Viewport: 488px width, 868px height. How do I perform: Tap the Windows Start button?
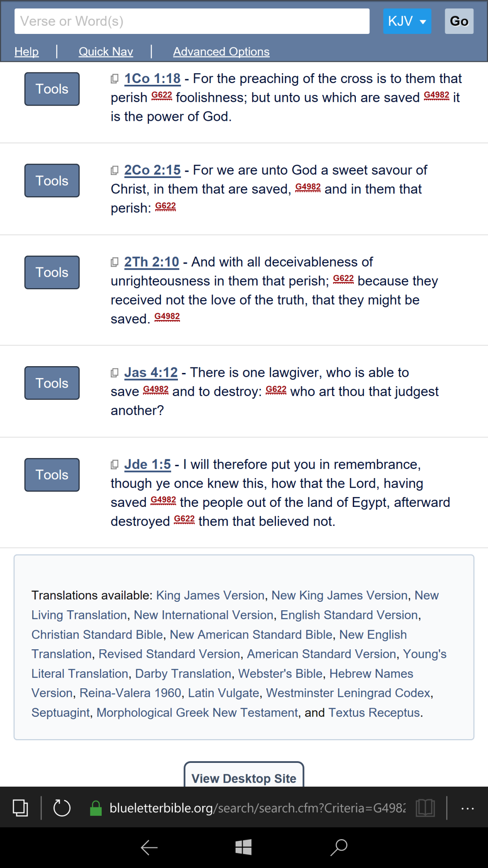click(x=244, y=847)
